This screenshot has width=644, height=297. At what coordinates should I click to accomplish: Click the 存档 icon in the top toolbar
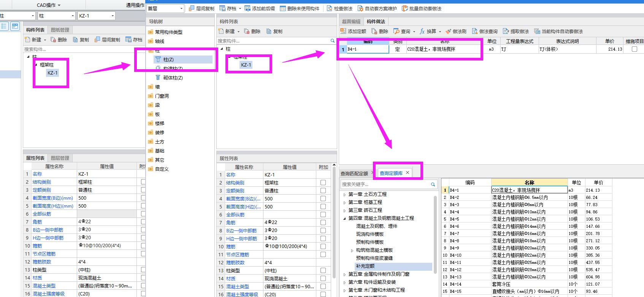point(222,8)
